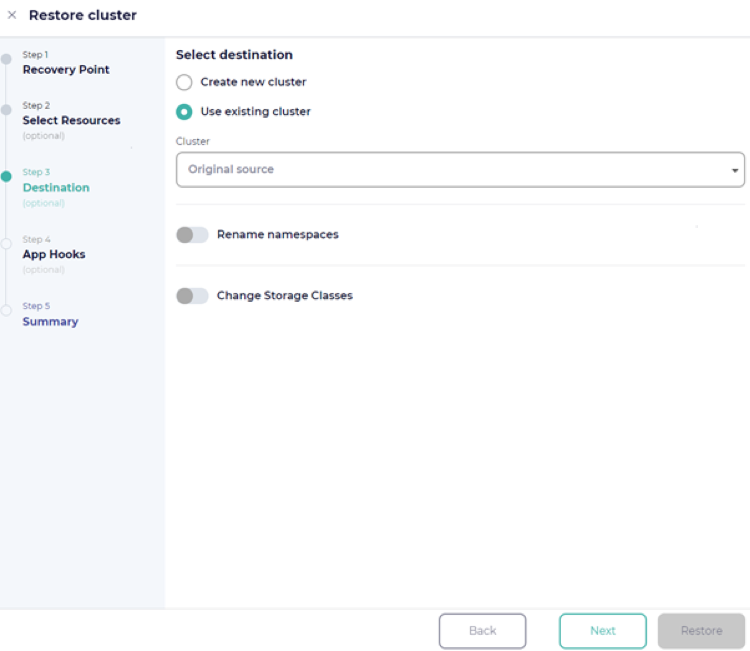Open the Summary step
This screenshot has width=750, height=651.
[x=50, y=322]
